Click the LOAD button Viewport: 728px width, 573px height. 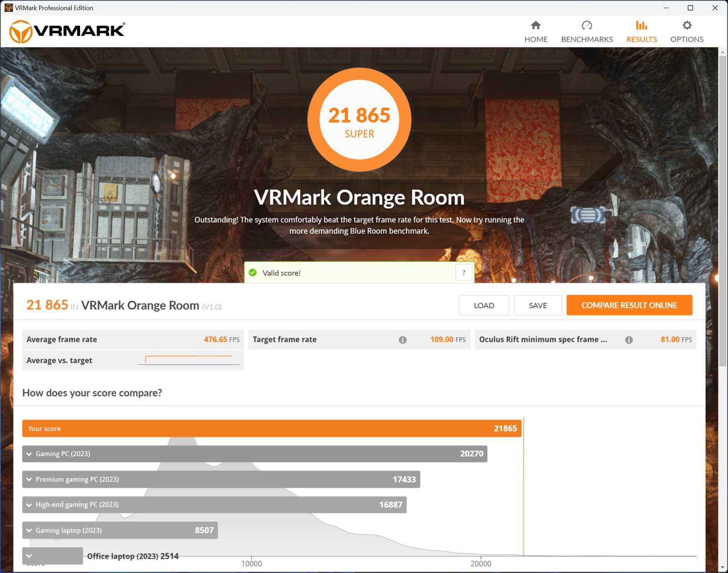point(484,305)
